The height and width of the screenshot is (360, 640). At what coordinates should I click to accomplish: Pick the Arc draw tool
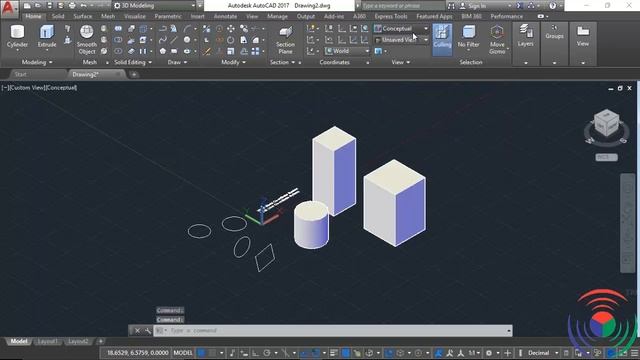[x=187, y=29]
